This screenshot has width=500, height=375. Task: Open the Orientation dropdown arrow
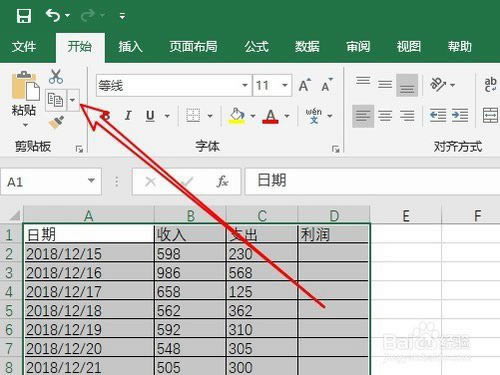click(453, 85)
